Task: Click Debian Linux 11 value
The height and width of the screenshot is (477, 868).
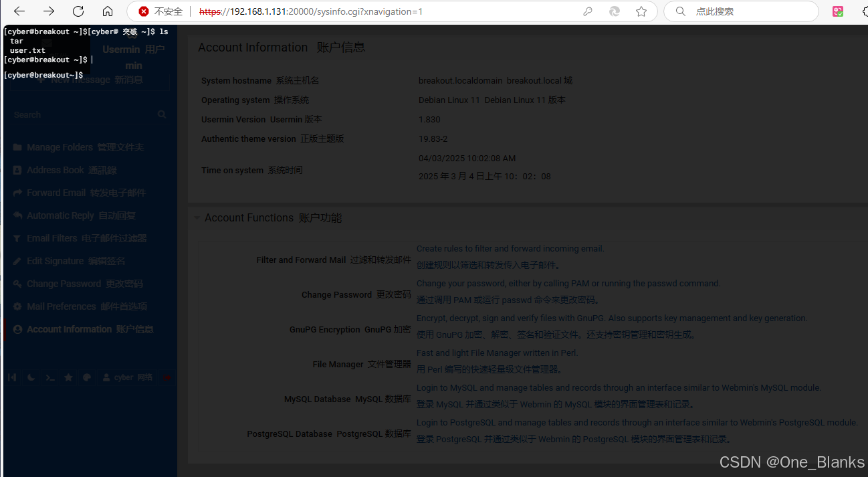Action: 449,100
